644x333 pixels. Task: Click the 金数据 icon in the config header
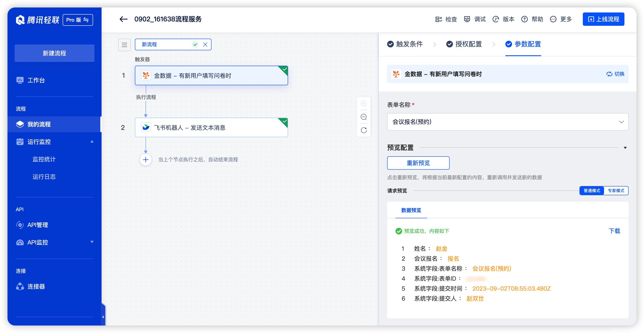(396, 74)
